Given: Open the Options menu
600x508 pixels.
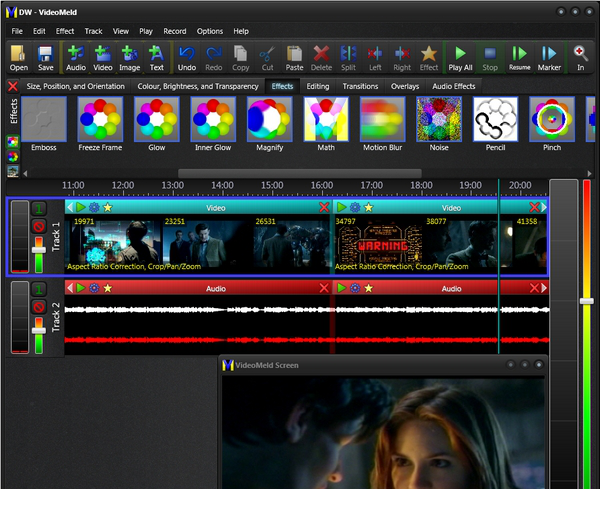Looking at the screenshot, I should tap(210, 31).
